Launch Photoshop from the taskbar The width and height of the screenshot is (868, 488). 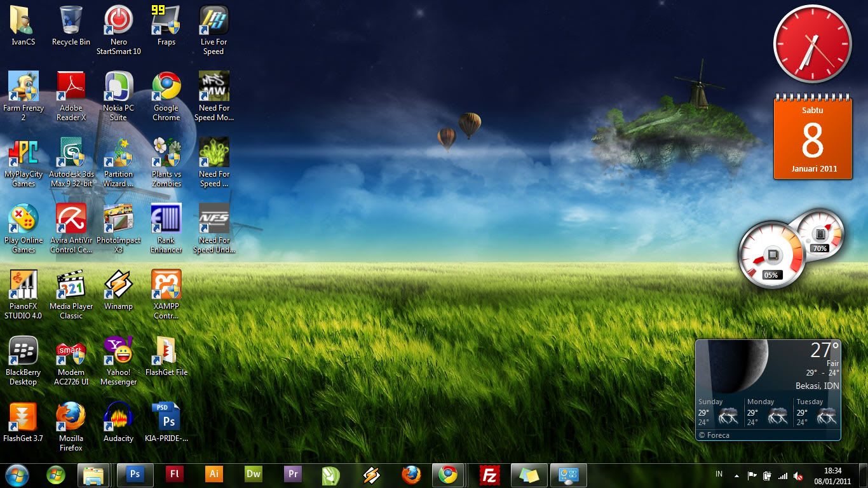(135, 475)
